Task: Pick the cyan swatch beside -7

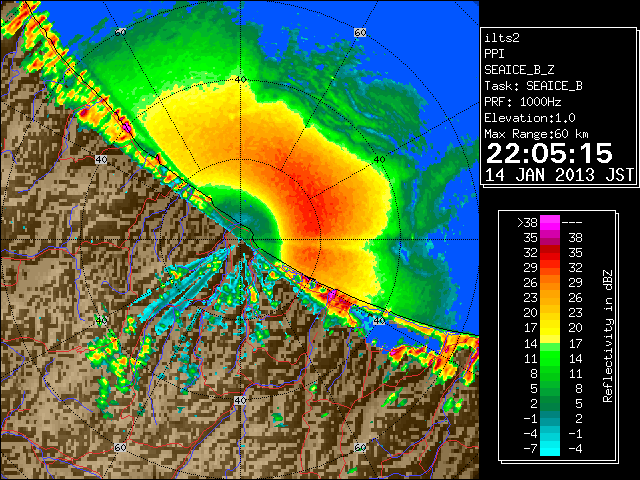Action: pyautogui.click(x=550, y=449)
